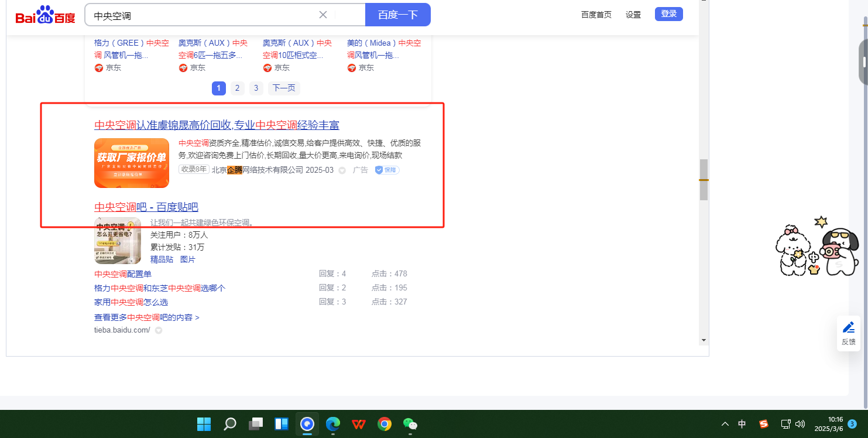
Task: Expand the hidden system tray icons chevron
Action: [725, 424]
